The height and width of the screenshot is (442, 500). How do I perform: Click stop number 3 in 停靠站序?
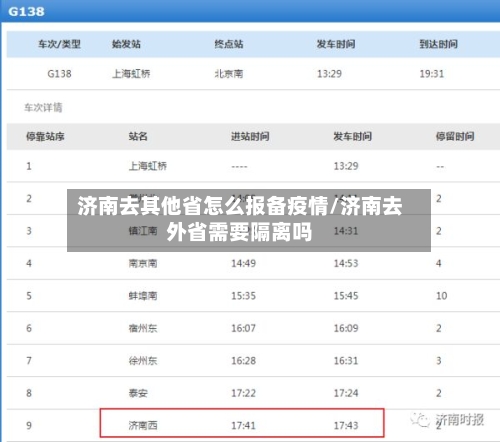click(29, 231)
